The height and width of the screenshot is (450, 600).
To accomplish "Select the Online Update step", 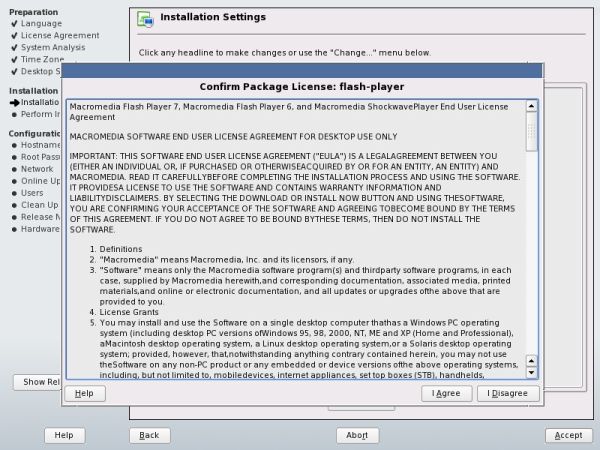I will (x=41, y=181).
